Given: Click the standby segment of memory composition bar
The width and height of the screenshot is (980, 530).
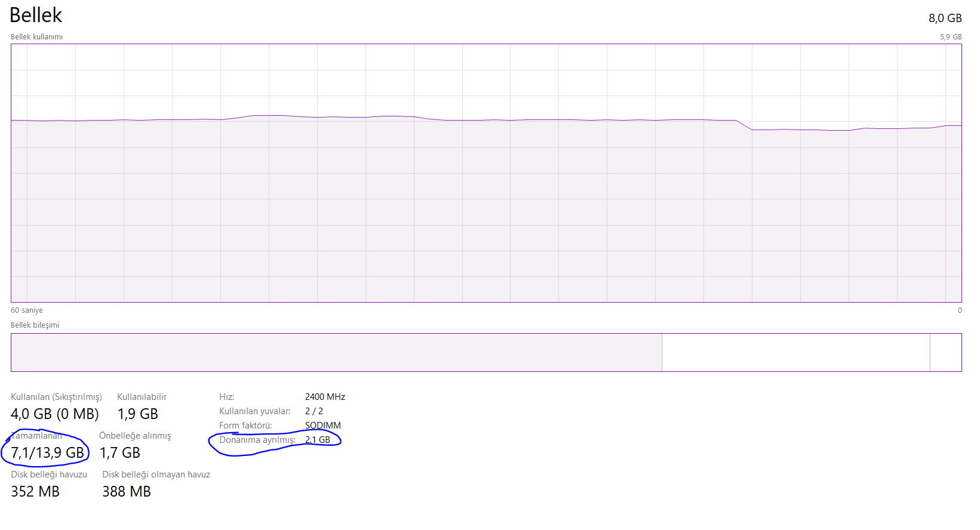Looking at the screenshot, I should [x=796, y=352].
